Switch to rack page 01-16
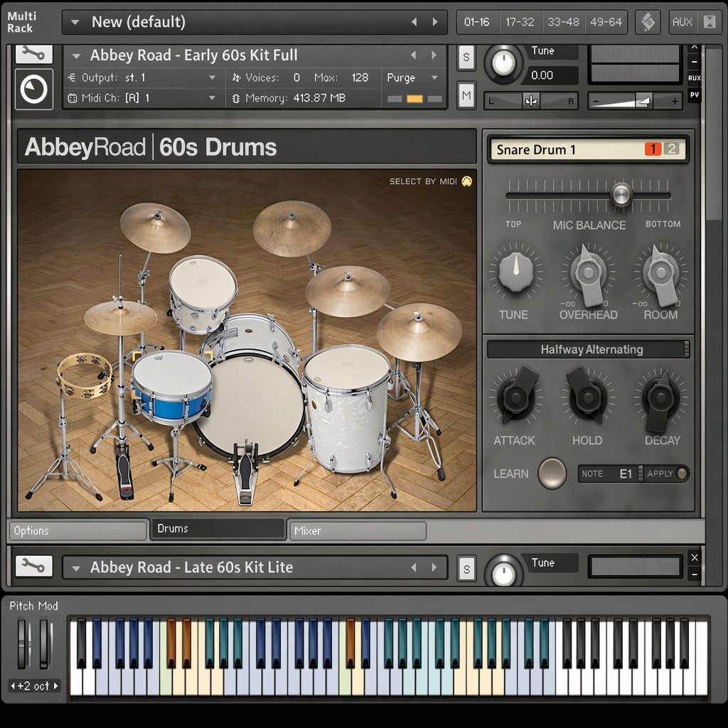This screenshot has height=728, width=728. [x=477, y=22]
